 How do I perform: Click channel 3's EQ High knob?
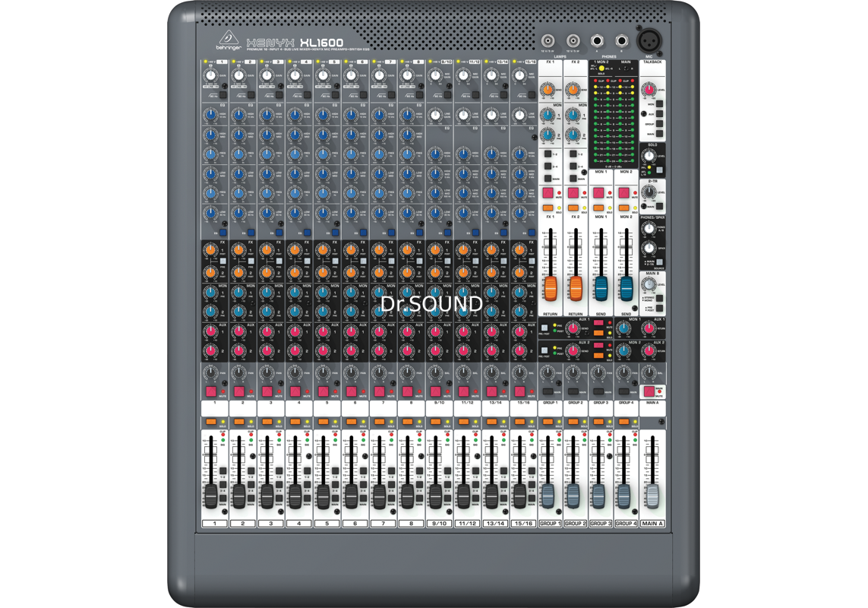click(x=267, y=116)
